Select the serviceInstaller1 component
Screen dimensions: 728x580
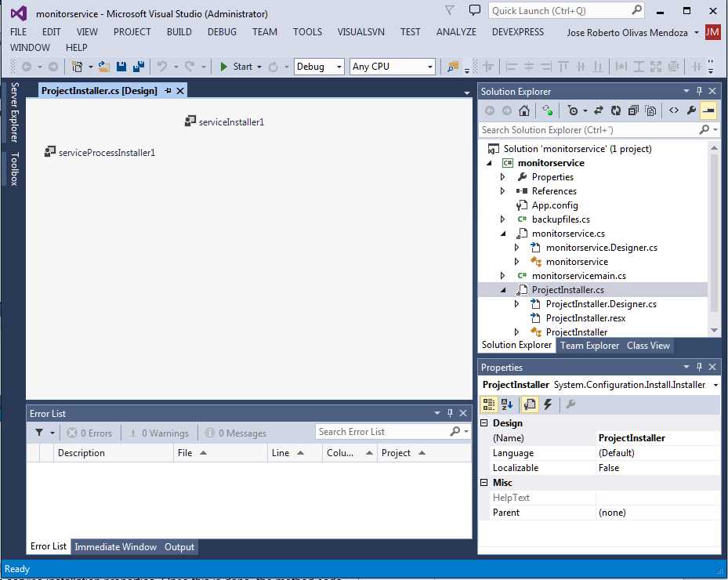tap(225, 121)
